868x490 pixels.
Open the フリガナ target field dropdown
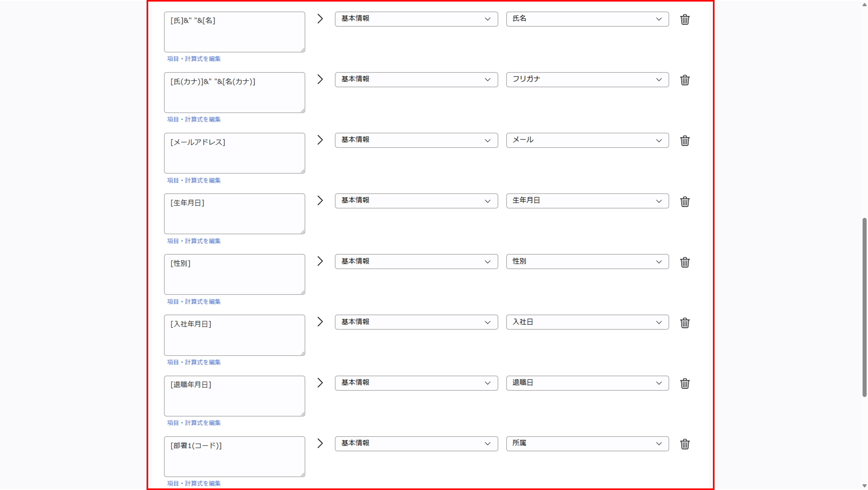587,80
